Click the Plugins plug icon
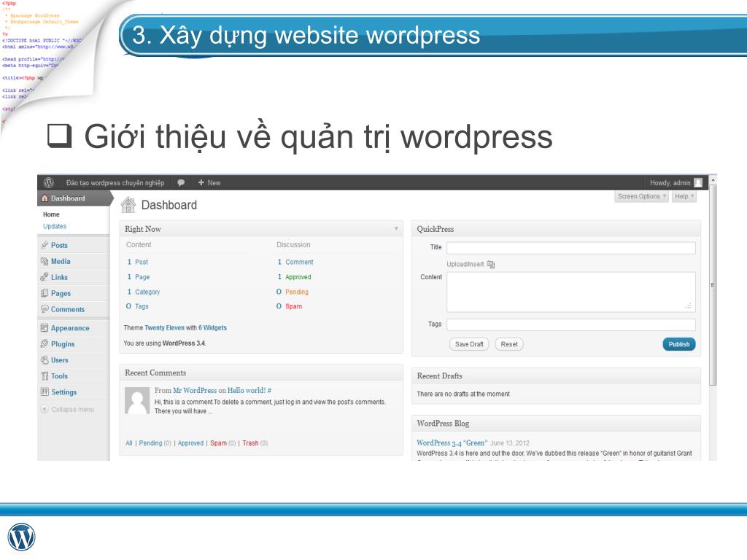 coord(44,344)
